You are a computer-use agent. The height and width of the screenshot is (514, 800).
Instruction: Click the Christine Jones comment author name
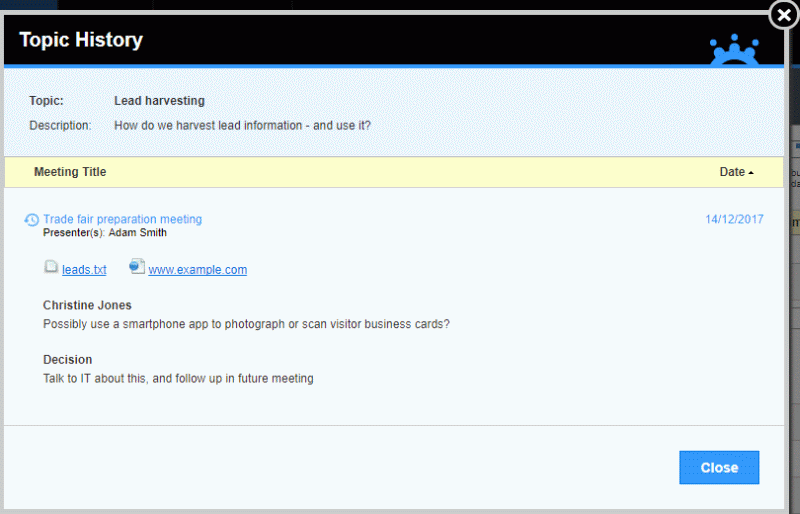point(87,305)
